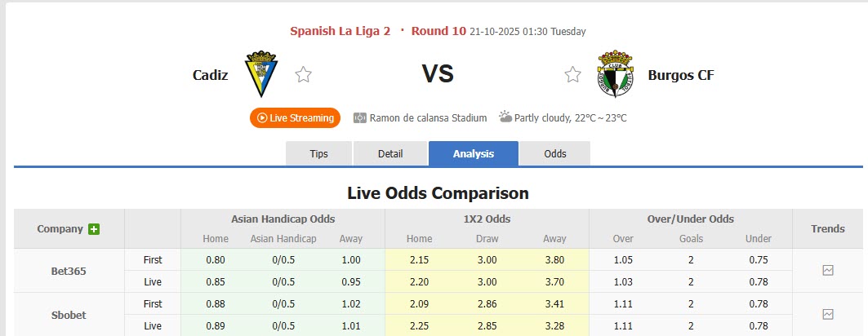This screenshot has height=336, width=868.
Task: Favorite Burgos CF using the star icon
Action: click(572, 75)
